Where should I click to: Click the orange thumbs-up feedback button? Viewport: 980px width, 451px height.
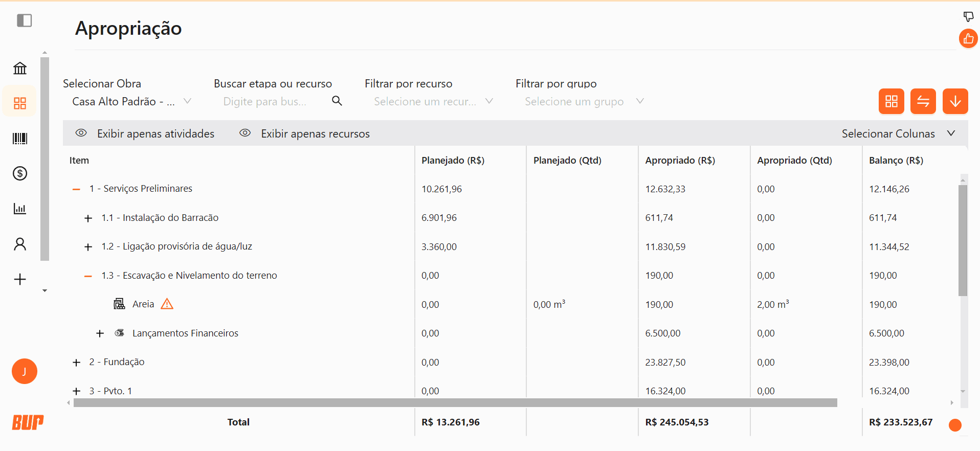tap(968, 39)
